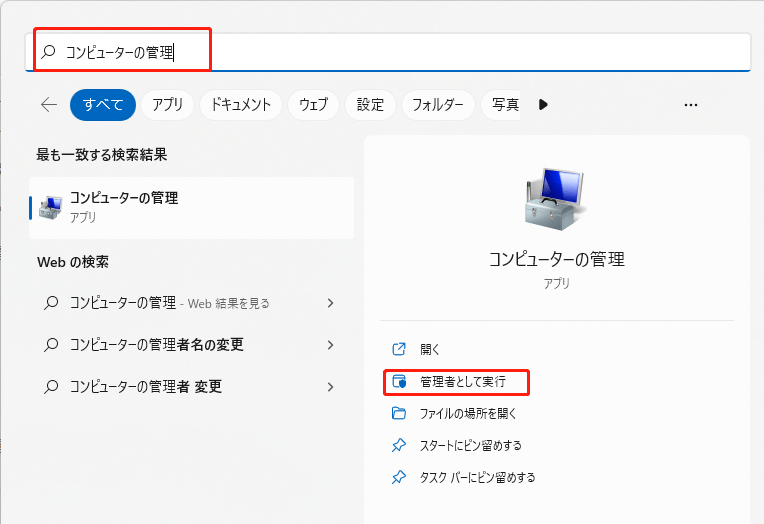Choose ファイルの場所を開く

click(x=468, y=414)
